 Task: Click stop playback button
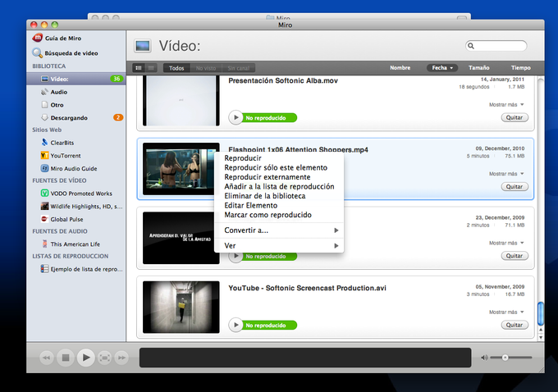(x=66, y=358)
